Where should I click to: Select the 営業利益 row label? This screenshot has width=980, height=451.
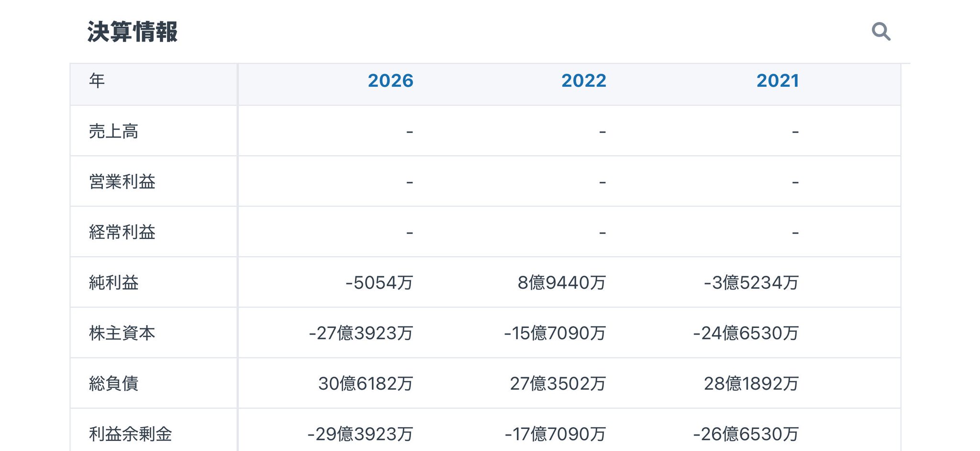pos(122,181)
